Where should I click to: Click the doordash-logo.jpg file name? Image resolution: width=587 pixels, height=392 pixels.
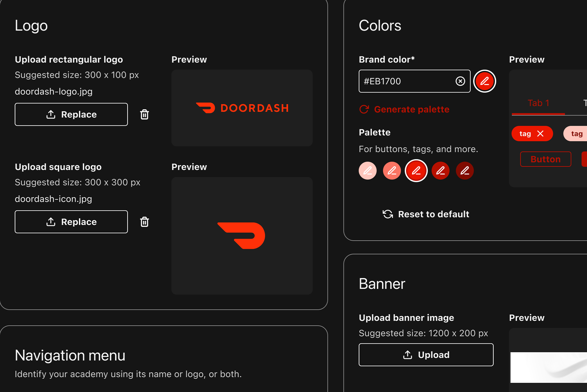tap(54, 92)
